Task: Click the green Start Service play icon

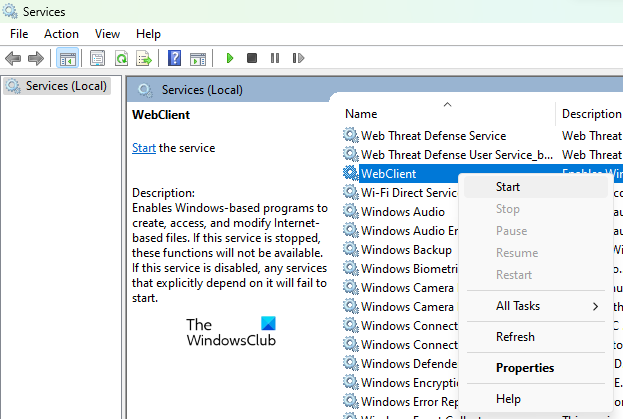Action: click(229, 58)
